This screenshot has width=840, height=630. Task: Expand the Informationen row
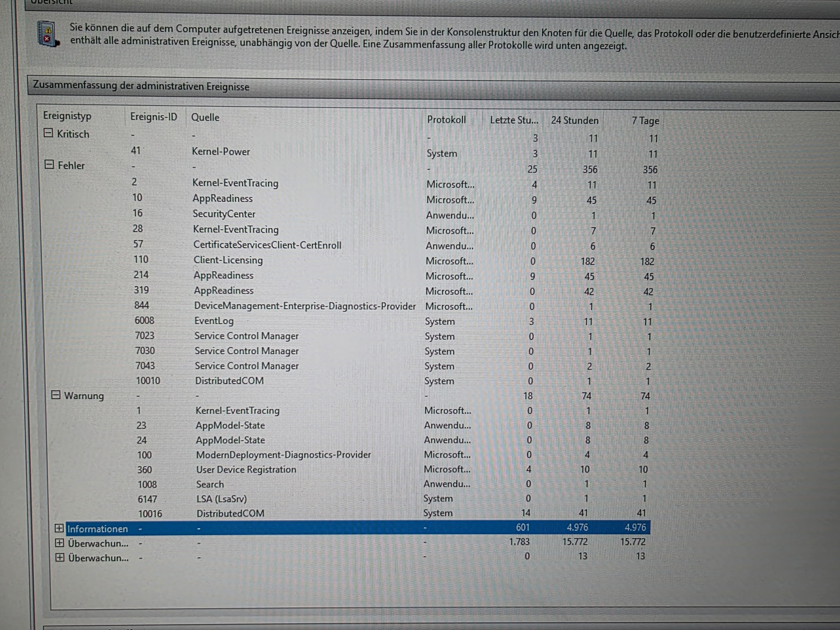click(x=59, y=528)
